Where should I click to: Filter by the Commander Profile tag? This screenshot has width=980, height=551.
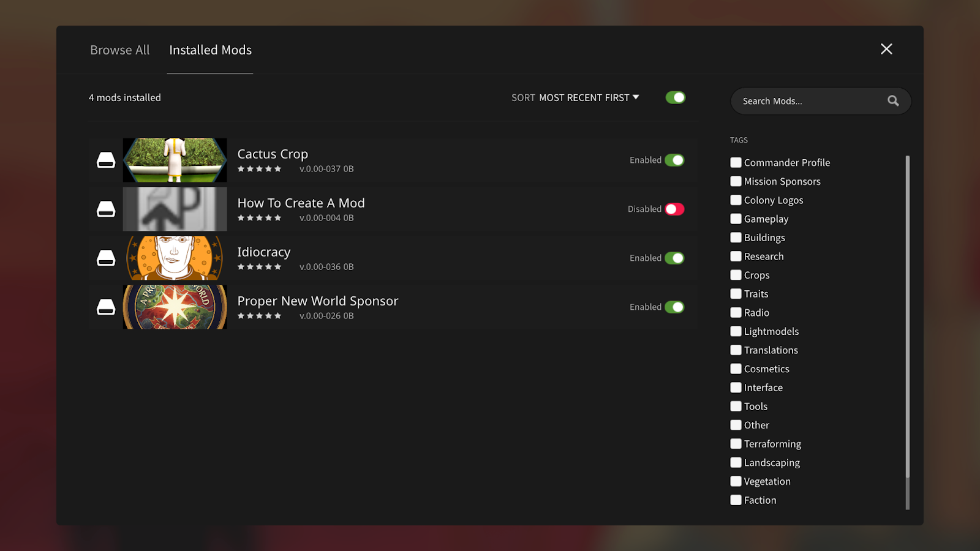pos(736,163)
